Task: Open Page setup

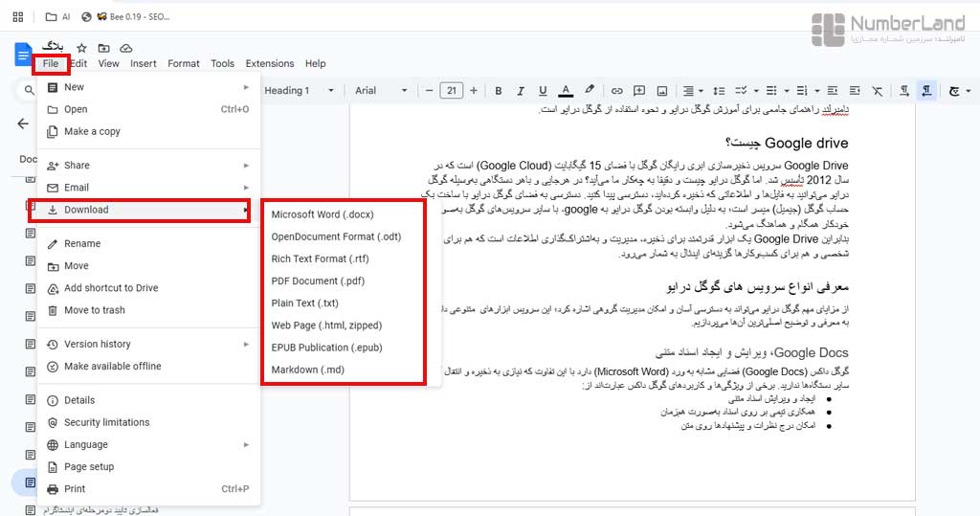Action: (x=148, y=467)
